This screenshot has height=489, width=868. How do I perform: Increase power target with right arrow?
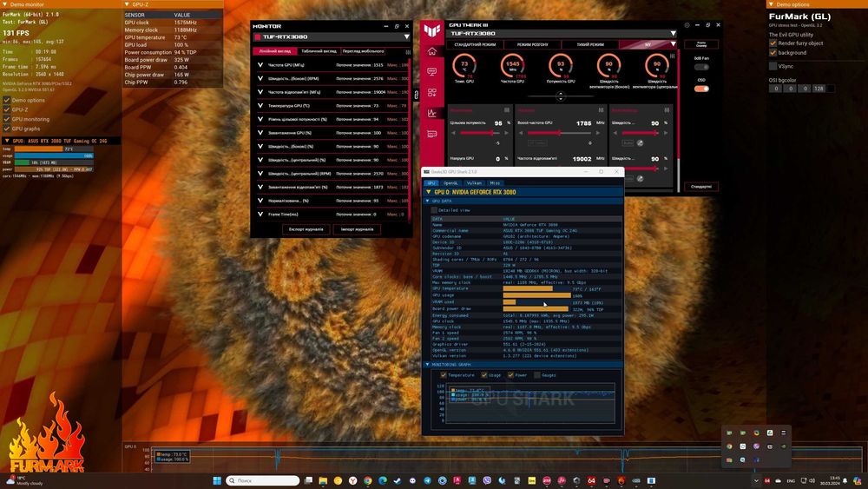(506, 133)
